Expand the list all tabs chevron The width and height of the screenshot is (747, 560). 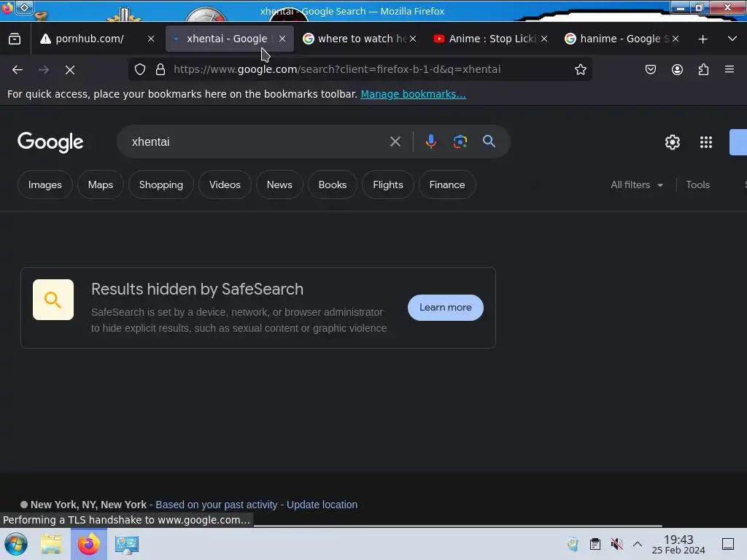tap(732, 39)
